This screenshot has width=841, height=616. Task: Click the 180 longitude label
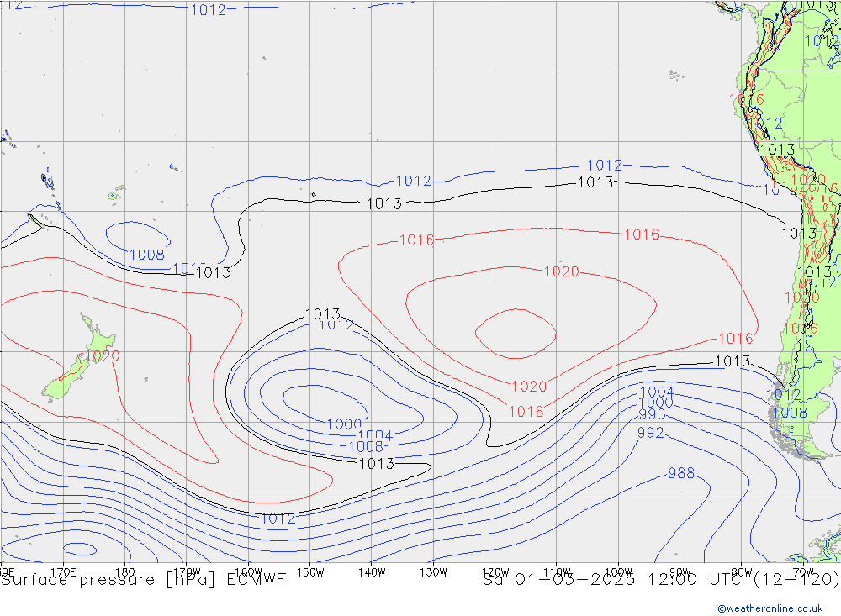(x=125, y=572)
